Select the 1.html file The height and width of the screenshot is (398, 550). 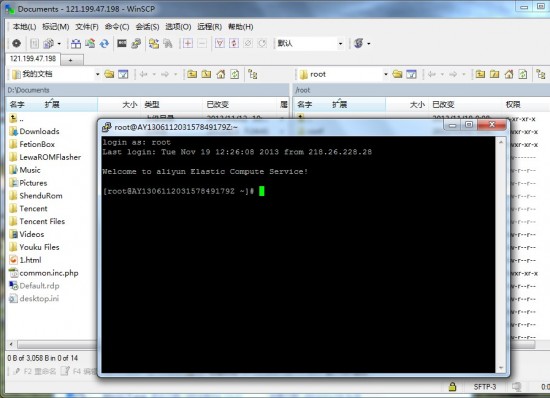[25, 260]
